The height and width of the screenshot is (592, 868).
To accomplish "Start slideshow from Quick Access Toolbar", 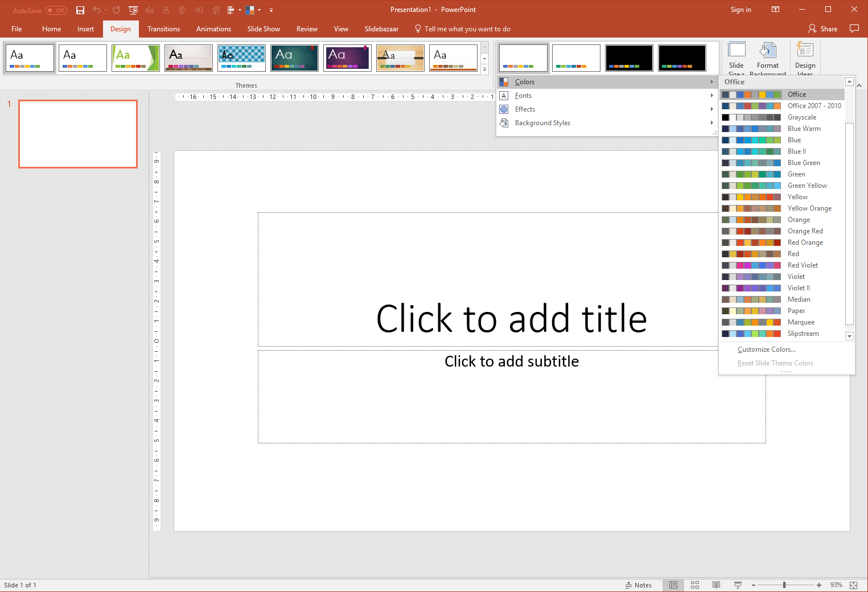I will tap(133, 10).
